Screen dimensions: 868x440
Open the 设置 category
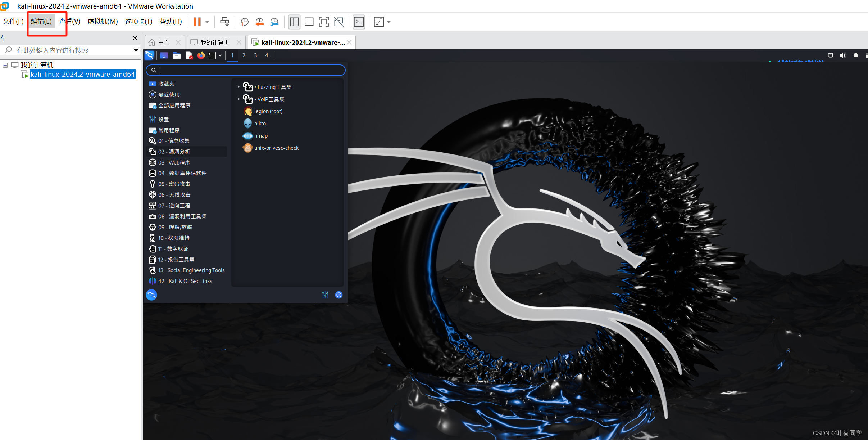point(187,119)
